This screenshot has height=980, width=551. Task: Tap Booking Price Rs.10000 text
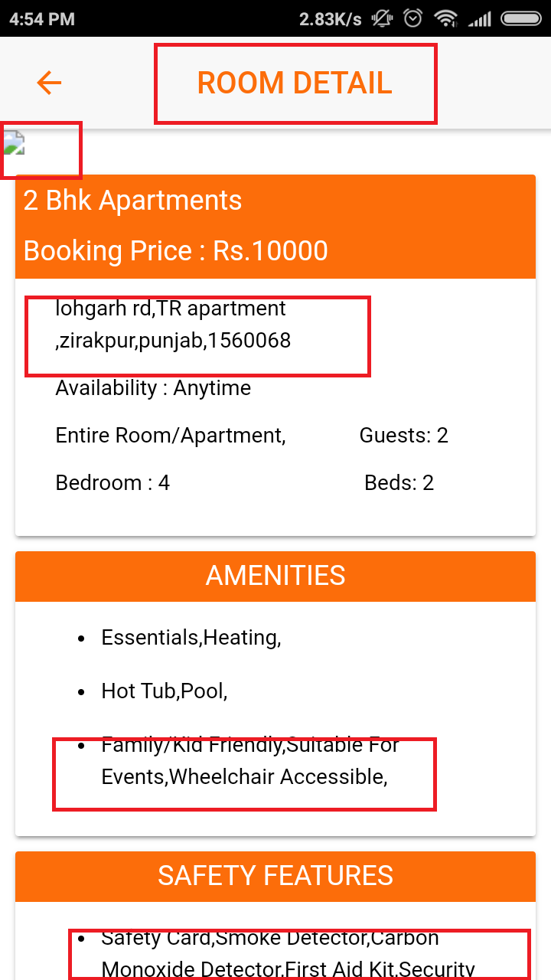tap(176, 250)
